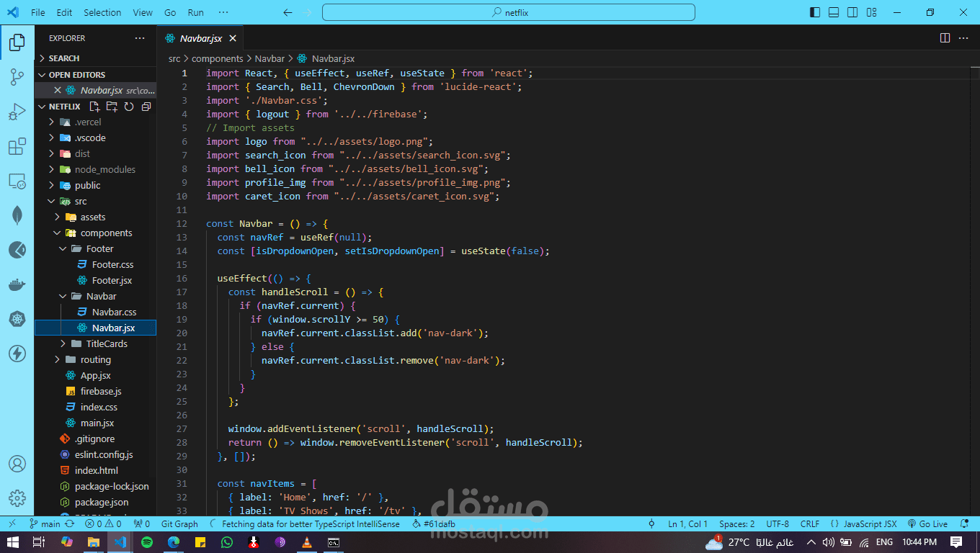Viewport: 980px width, 553px height.
Task: Open WhatsApp from the taskbar
Action: pos(227,542)
